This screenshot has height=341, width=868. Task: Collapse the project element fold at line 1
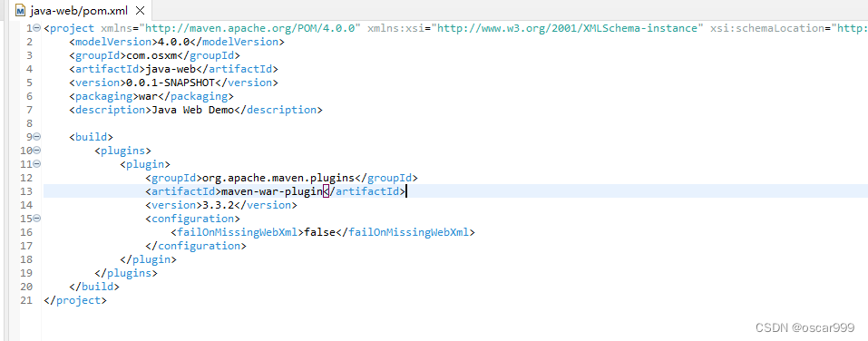[x=37, y=28]
